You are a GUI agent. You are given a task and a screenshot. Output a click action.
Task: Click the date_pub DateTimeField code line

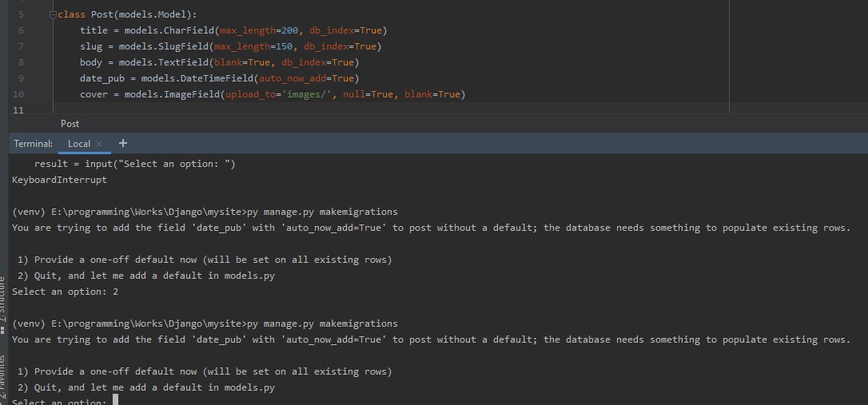(x=219, y=78)
